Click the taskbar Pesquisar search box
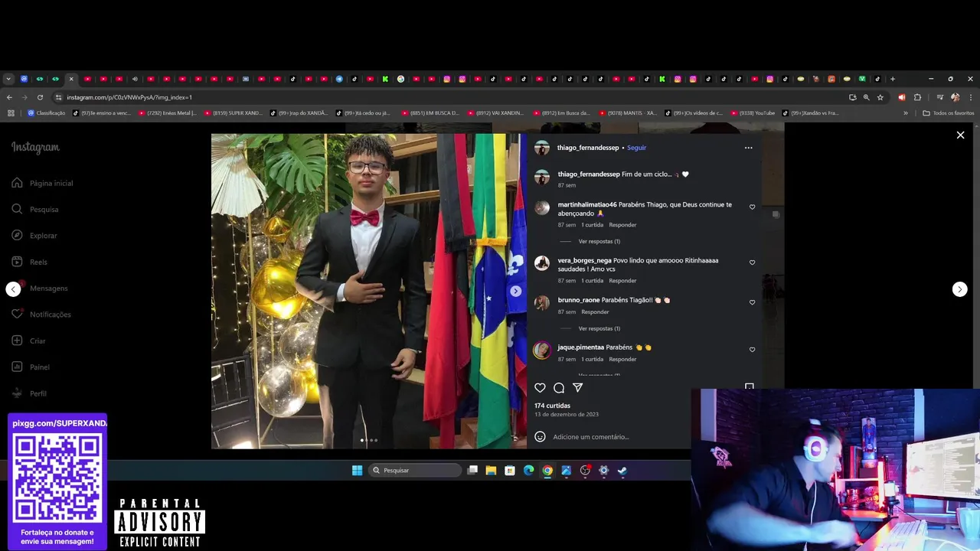This screenshot has height=551, width=980. [x=416, y=471]
